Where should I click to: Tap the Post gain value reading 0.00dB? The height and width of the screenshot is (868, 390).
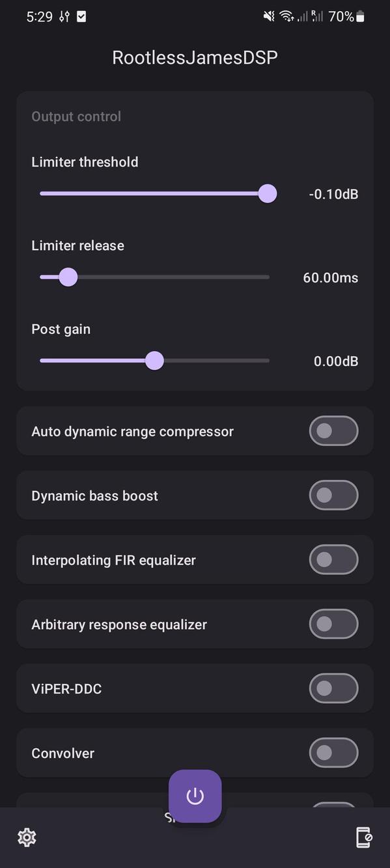pyautogui.click(x=335, y=361)
